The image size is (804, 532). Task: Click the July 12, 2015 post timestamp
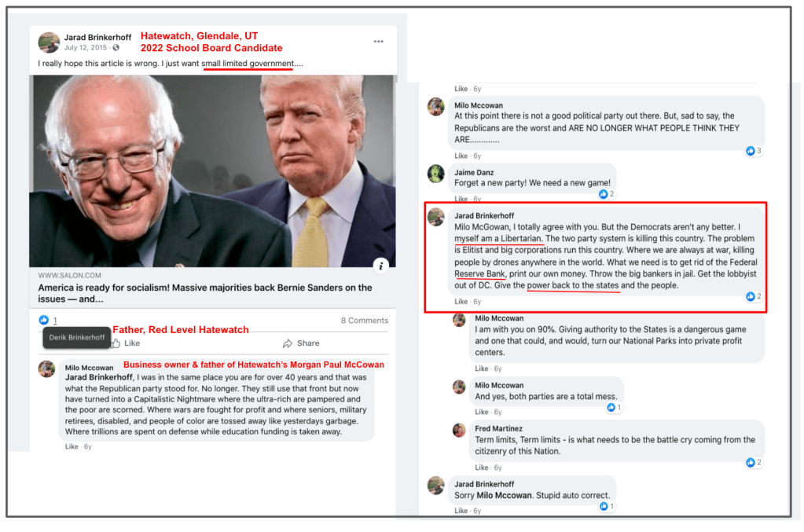click(85, 48)
